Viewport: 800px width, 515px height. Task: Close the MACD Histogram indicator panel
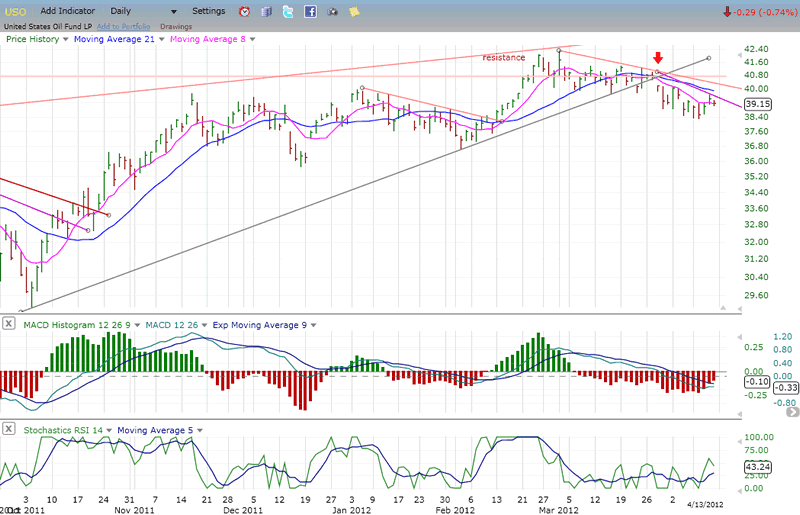coord(8,324)
